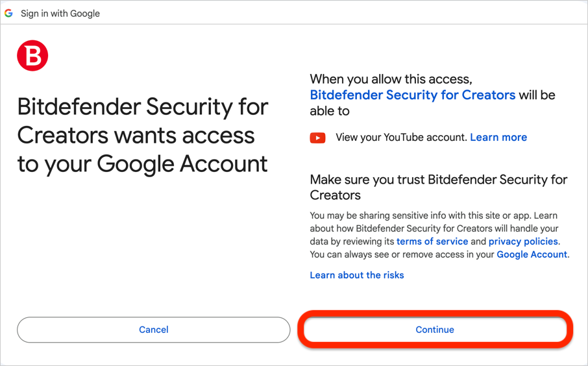
Task: Click the Sign in with Google title
Action: pyautogui.click(x=60, y=14)
